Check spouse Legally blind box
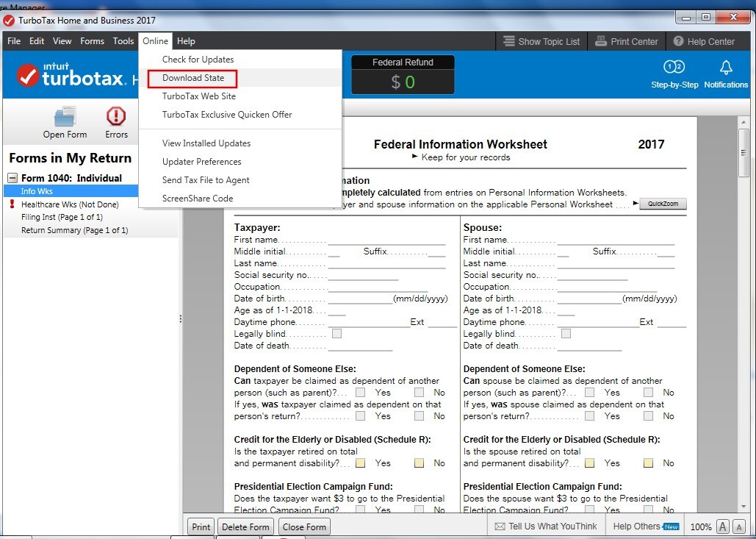The width and height of the screenshot is (756, 539). [566, 333]
